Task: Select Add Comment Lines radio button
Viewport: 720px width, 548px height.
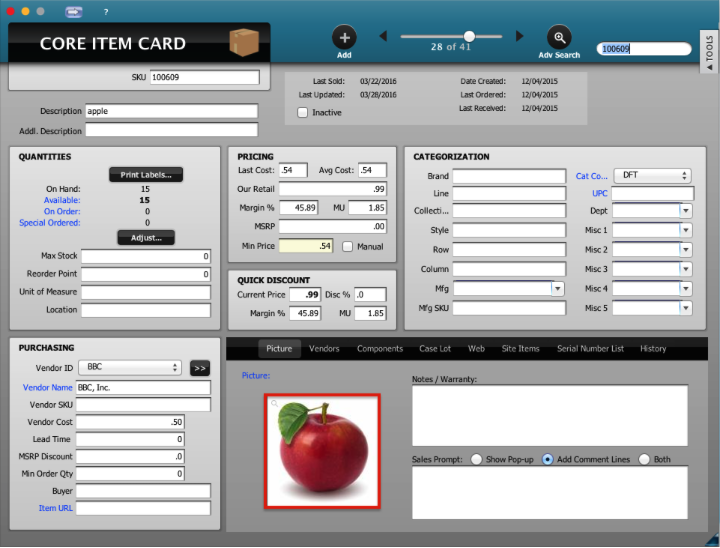Action: (x=547, y=459)
